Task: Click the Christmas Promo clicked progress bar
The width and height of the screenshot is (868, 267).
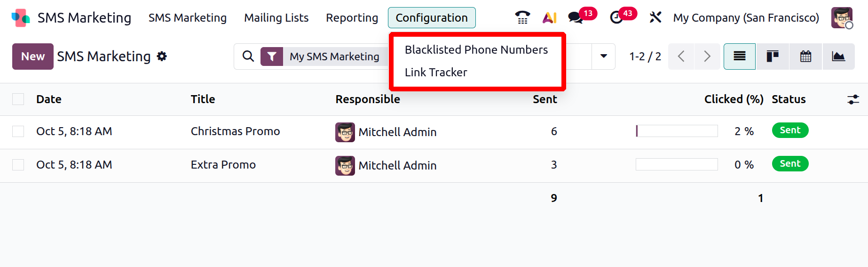Action: 677,131
